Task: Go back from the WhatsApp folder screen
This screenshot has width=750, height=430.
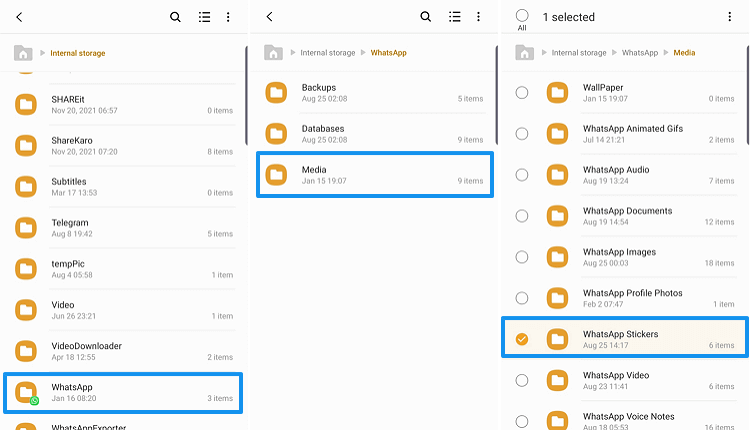Action: [x=269, y=17]
